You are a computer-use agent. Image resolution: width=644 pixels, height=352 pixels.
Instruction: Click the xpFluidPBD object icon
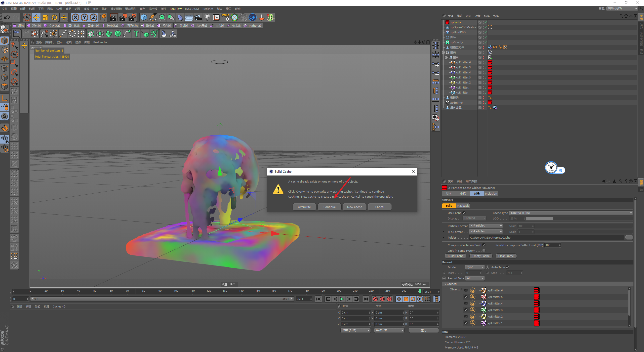[448, 32]
